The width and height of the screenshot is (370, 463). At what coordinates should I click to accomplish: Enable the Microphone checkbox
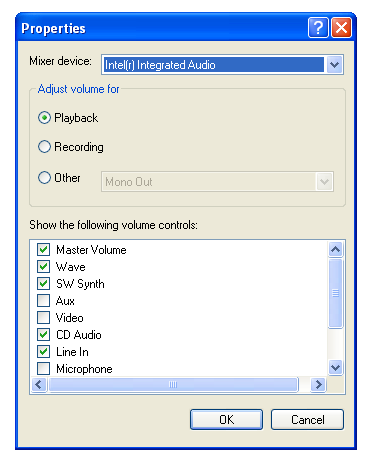[x=44, y=368]
